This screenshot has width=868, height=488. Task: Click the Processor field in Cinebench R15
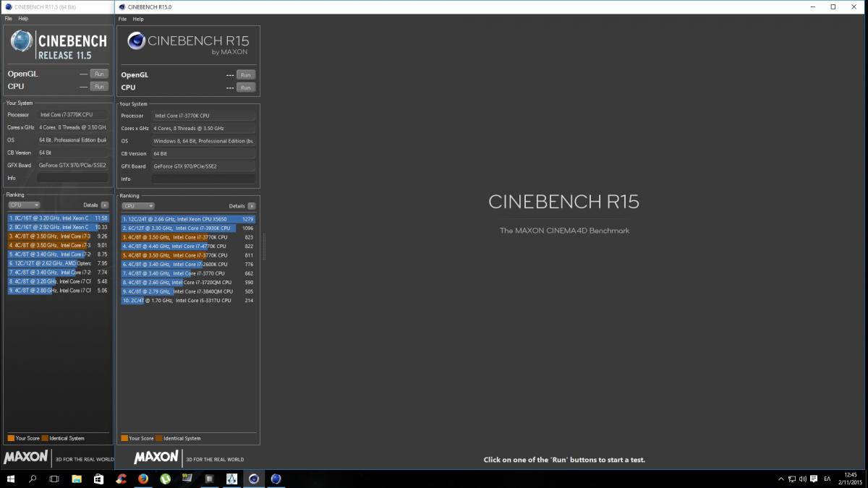(203, 116)
